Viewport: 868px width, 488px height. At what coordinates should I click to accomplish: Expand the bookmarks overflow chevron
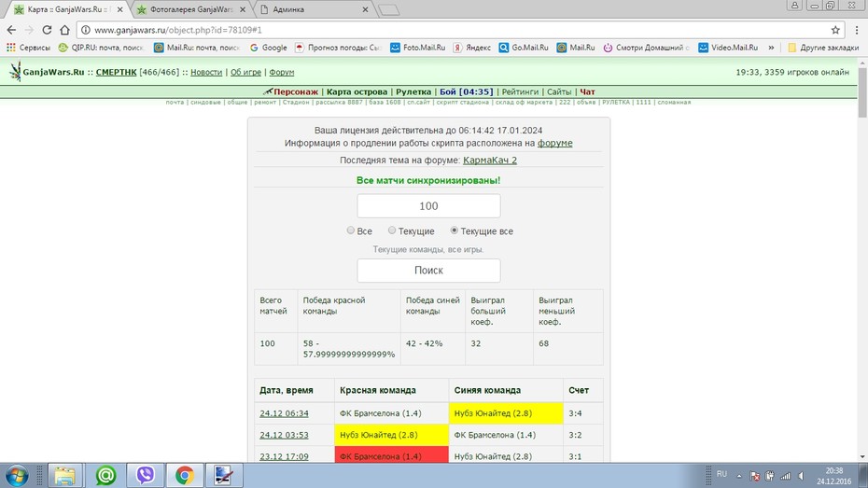(771, 48)
